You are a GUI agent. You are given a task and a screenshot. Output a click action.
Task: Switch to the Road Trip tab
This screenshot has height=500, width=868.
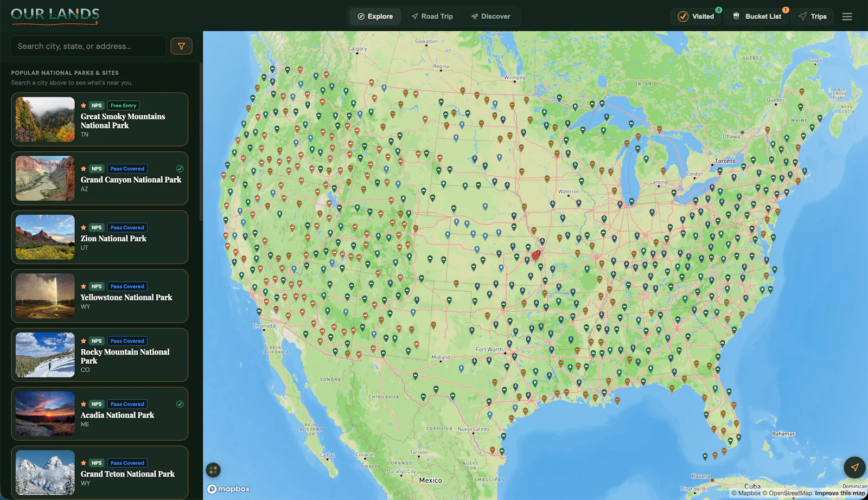432,16
